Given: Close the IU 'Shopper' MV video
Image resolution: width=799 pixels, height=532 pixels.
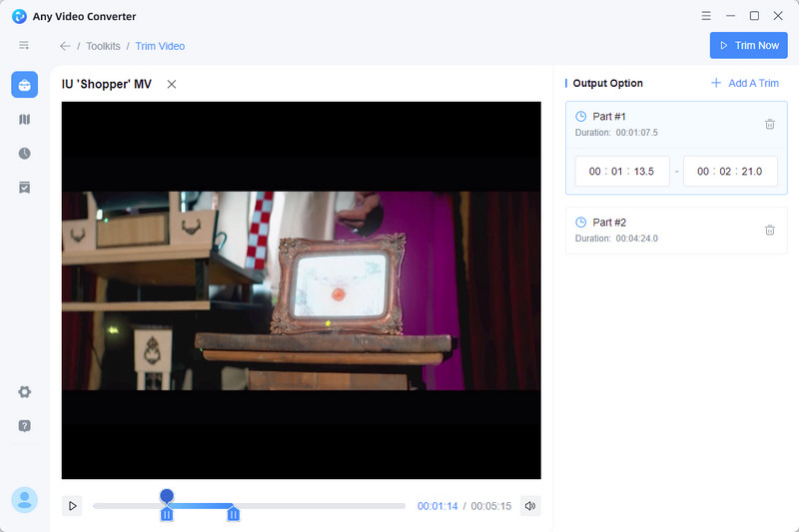Looking at the screenshot, I should click(172, 84).
